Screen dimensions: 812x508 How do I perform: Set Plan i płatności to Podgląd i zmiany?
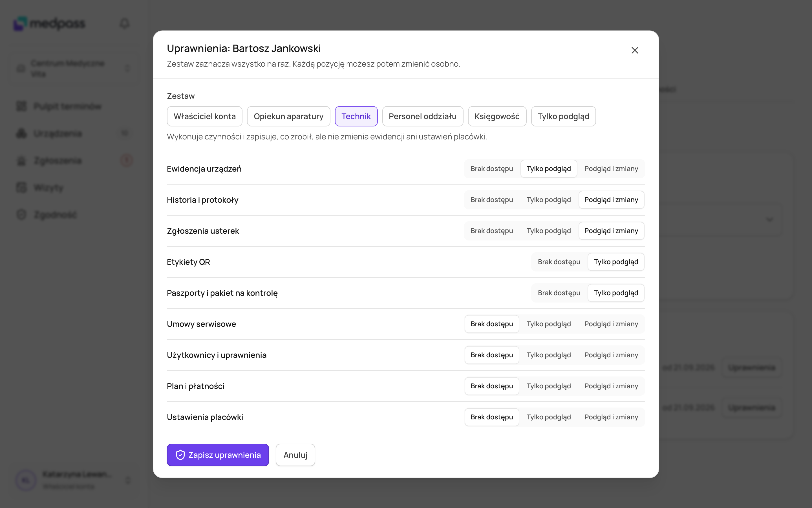coord(611,386)
